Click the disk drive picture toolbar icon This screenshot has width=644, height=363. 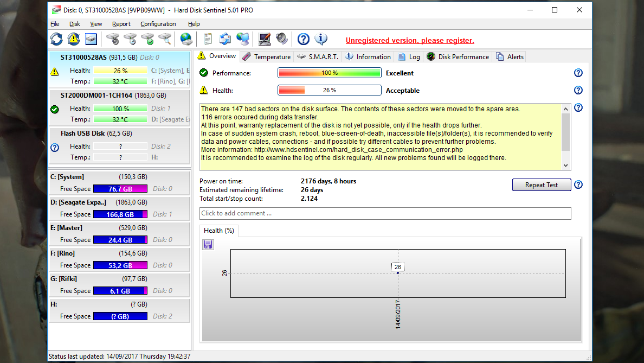click(91, 39)
